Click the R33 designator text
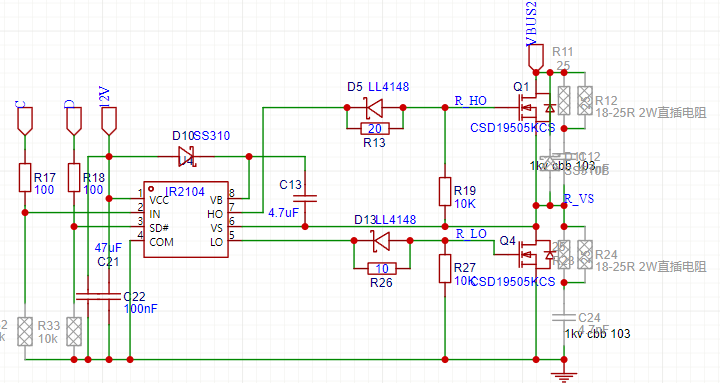Screen dimensions: 720x383 pos(49,326)
